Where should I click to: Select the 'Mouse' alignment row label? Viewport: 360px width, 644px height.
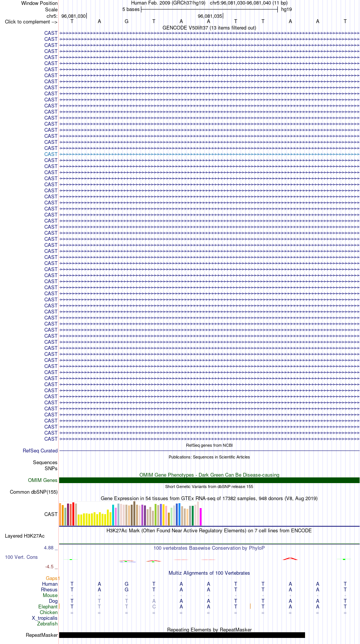(x=50, y=595)
